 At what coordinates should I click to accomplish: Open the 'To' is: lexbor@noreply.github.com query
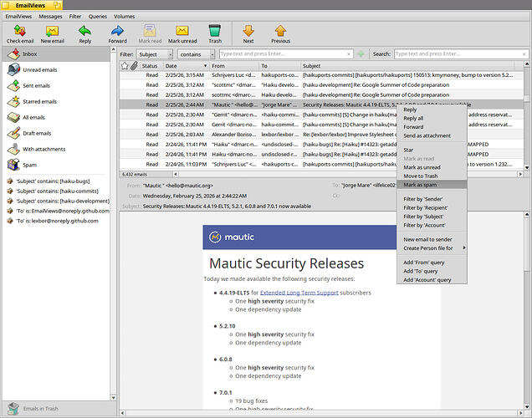click(x=58, y=221)
